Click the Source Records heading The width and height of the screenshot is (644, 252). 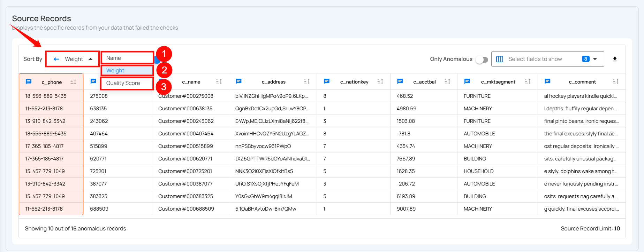tap(41, 18)
